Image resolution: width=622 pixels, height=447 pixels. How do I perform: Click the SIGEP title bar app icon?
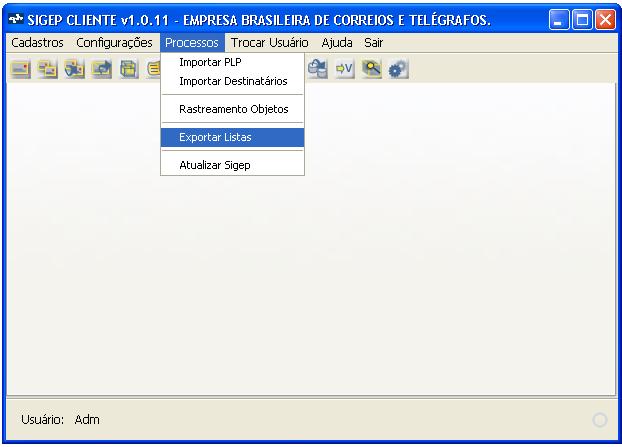tap(16, 19)
